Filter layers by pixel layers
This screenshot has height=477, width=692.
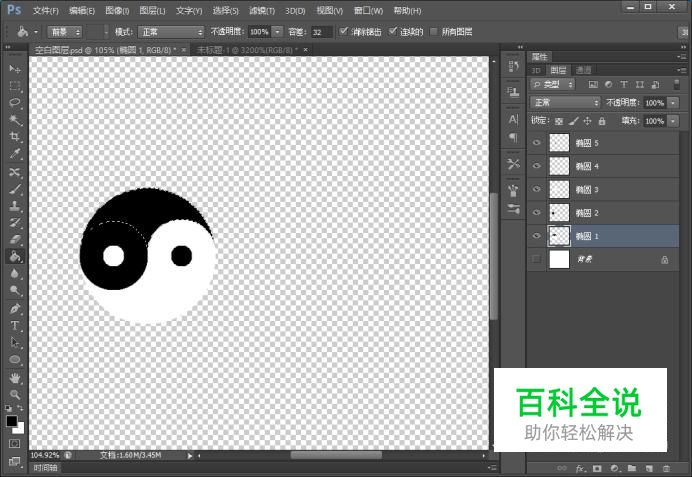[593, 84]
